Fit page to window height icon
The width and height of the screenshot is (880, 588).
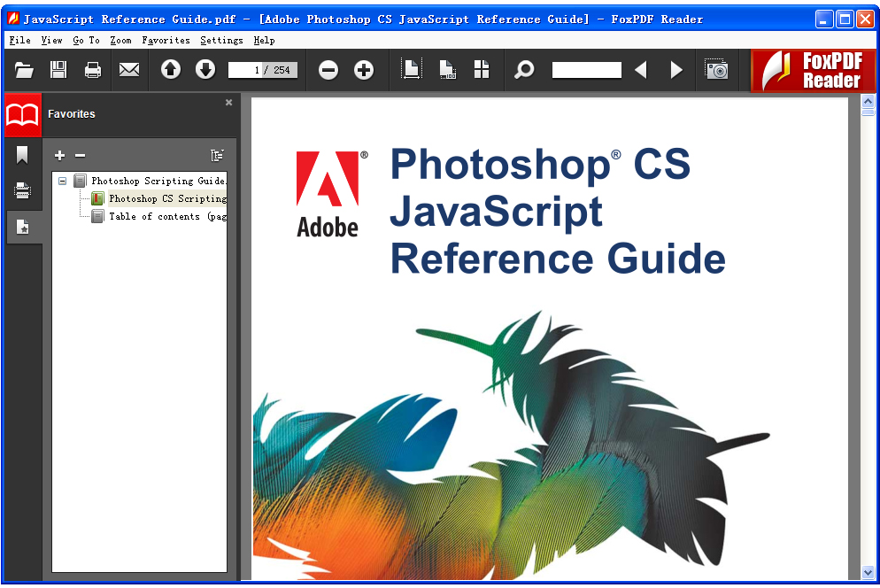pyautogui.click(x=412, y=70)
